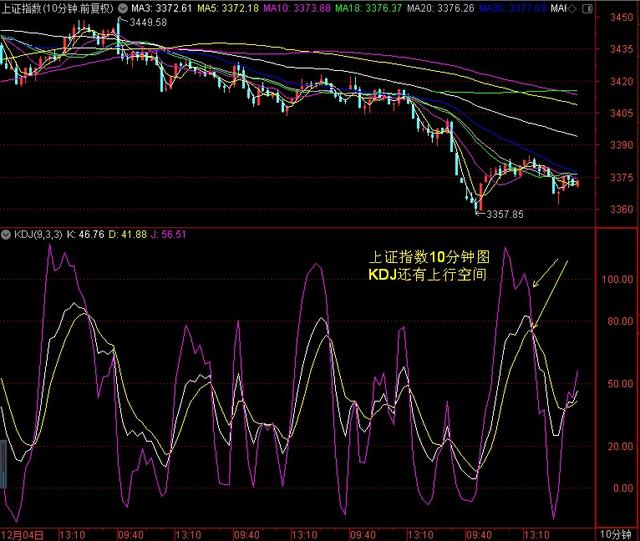Open the KDJ indicator settings dropdown
This screenshot has height=541, width=640.
point(6,234)
